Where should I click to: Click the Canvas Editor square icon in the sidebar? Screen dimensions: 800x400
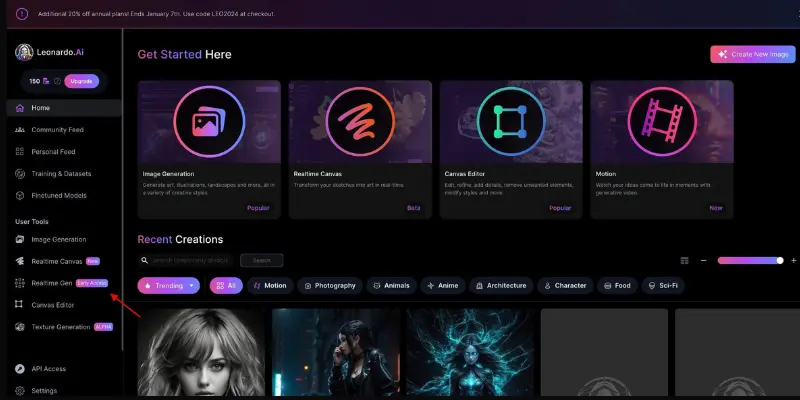(x=19, y=305)
